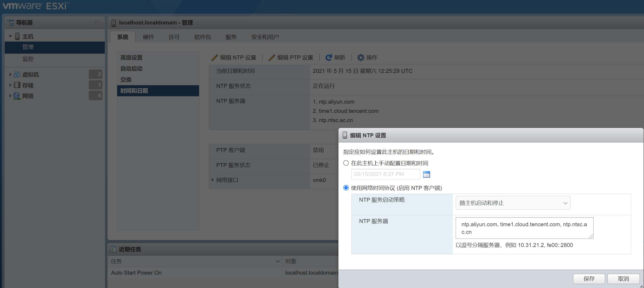Image resolution: width=644 pixels, height=288 pixels.
Task: Select 管理 in the navigator
Action: pyautogui.click(x=55, y=47)
